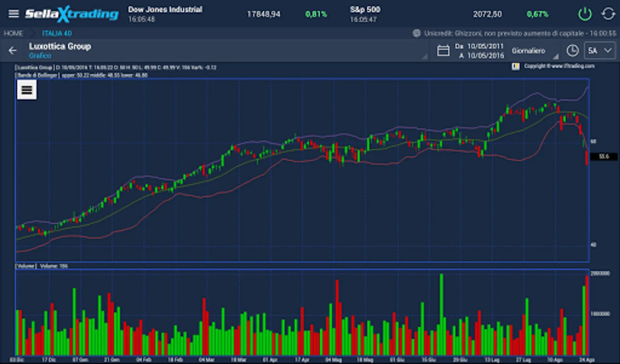Open the 5A period dropdown
This screenshot has width=620, height=364.
pos(599,51)
